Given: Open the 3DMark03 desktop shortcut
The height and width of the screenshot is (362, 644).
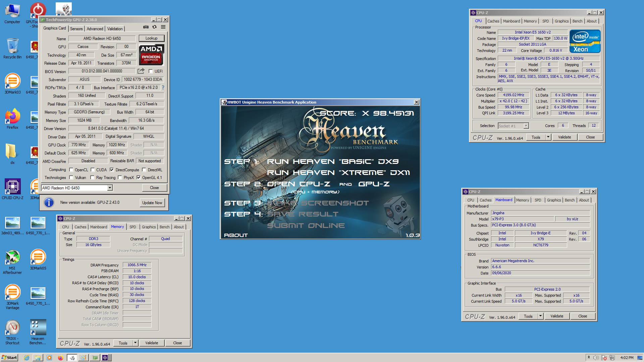Looking at the screenshot, I should 12,84.
